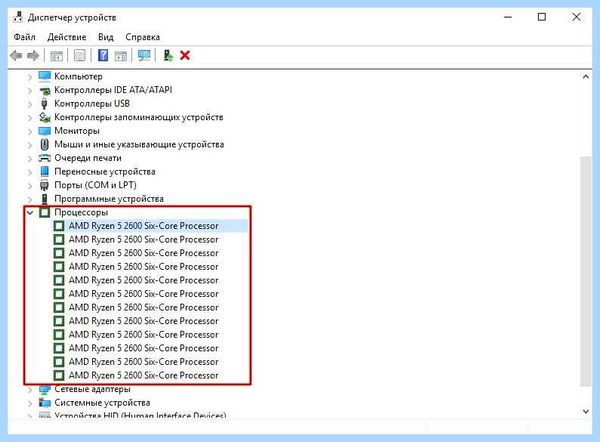
Task: Open the Вид menu
Action: point(106,37)
